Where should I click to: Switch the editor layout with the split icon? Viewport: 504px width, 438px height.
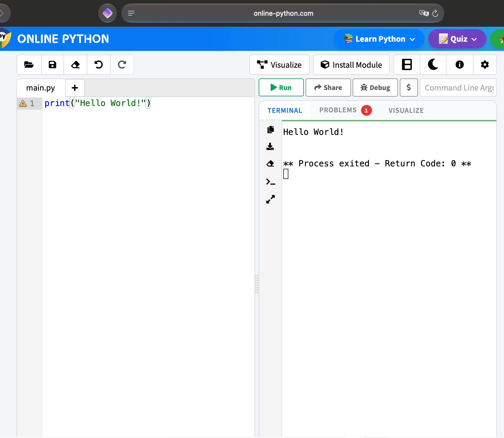(x=407, y=65)
